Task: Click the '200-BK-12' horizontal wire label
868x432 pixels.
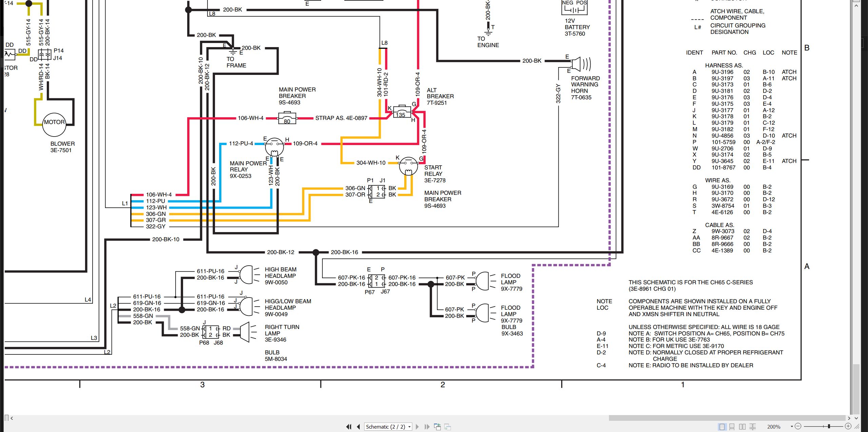Action: coord(281,252)
